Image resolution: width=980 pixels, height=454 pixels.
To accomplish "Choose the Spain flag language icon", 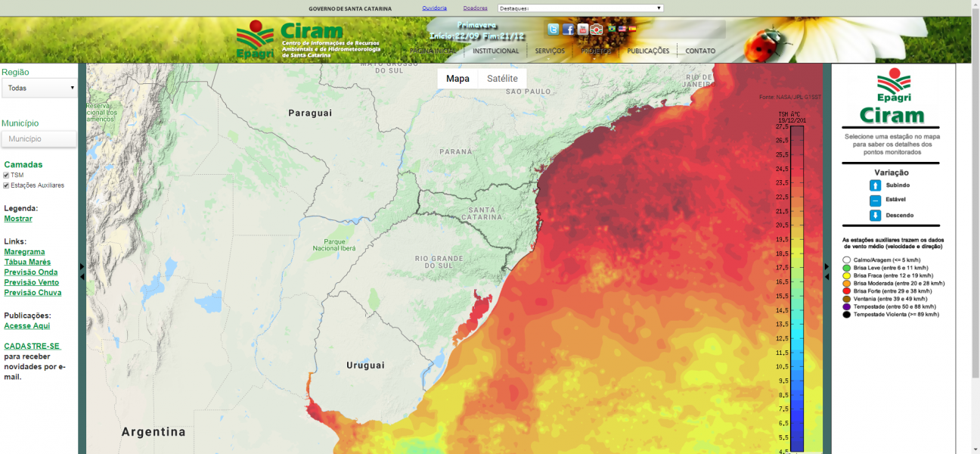I will pyautogui.click(x=632, y=29).
